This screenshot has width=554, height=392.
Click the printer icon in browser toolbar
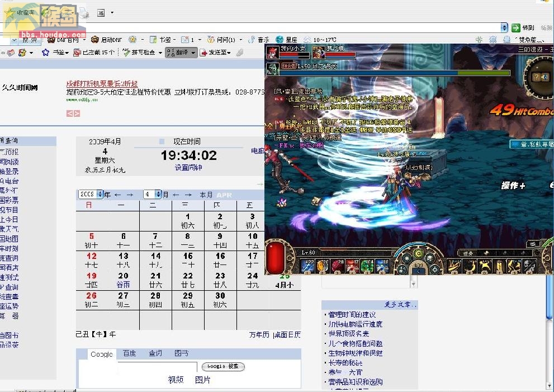click(83, 13)
